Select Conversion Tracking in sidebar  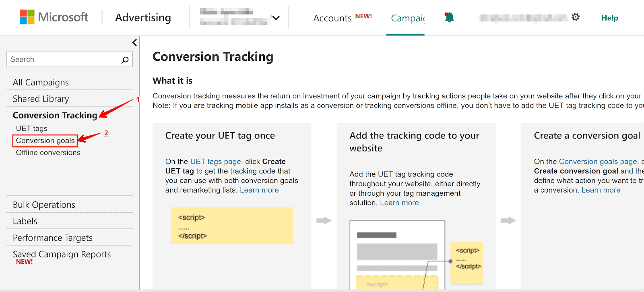55,115
